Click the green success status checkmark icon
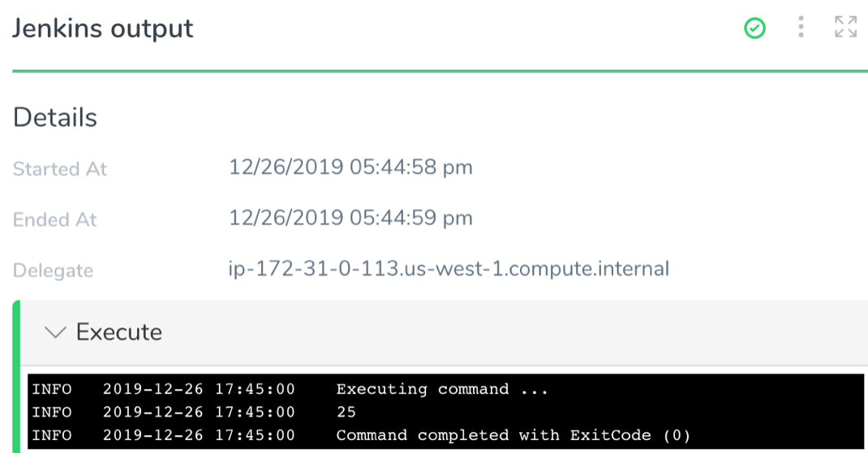 tap(754, 28)
